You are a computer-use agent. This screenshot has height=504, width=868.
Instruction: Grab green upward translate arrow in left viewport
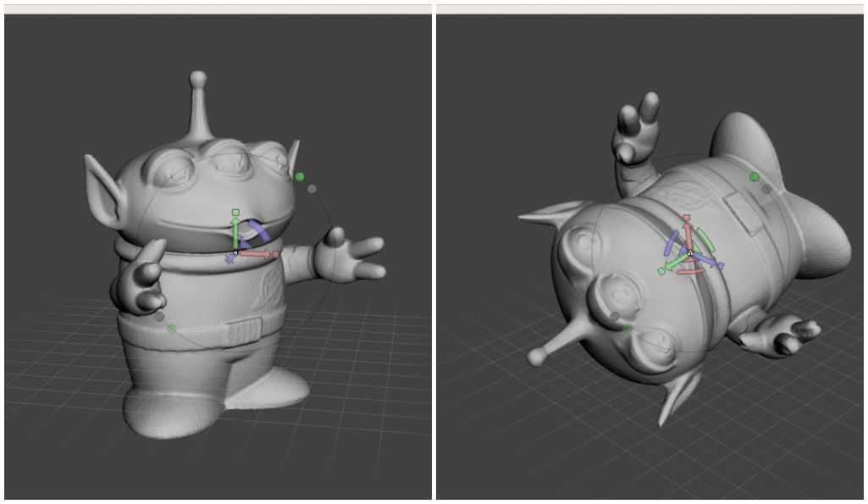pos(235,233)
